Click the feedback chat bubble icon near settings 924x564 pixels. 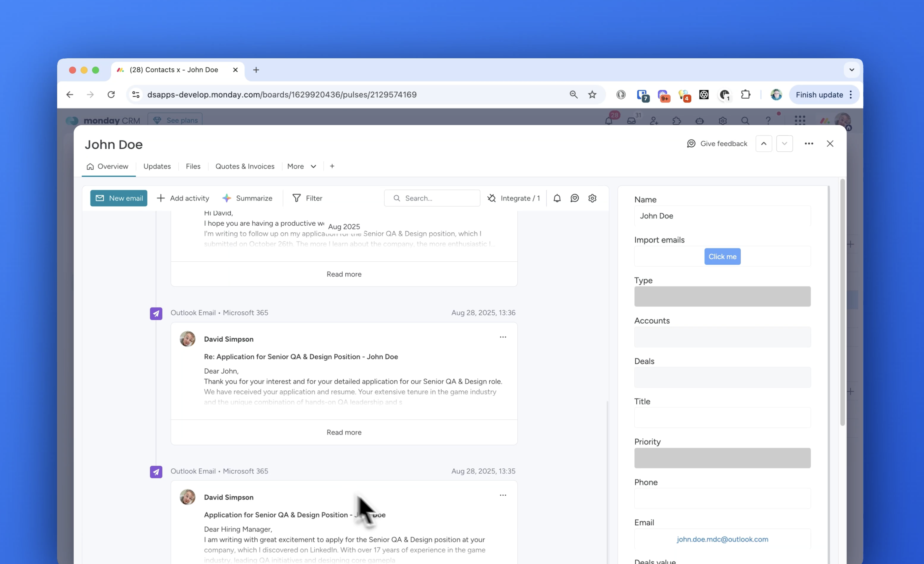(x=574, y=198)
